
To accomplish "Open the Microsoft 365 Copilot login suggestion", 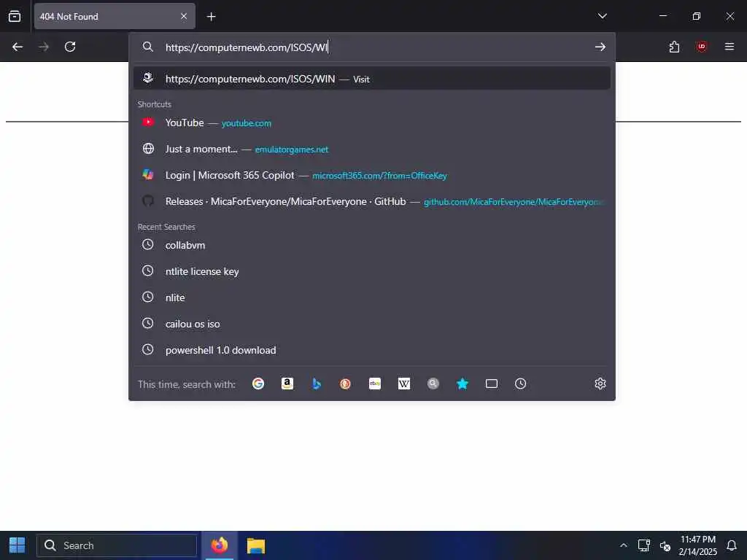I will pos(371,175).
